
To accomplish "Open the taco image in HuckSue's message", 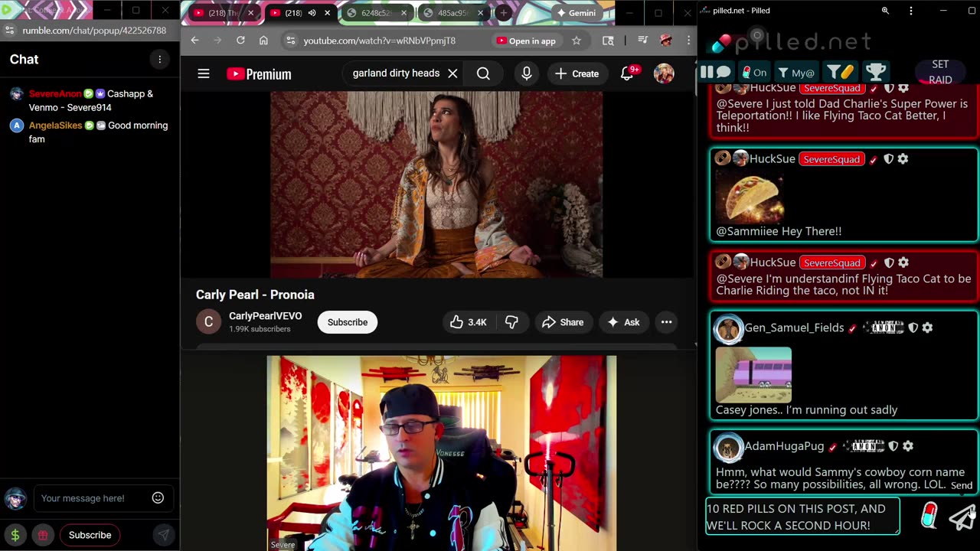I will (750, 197).
